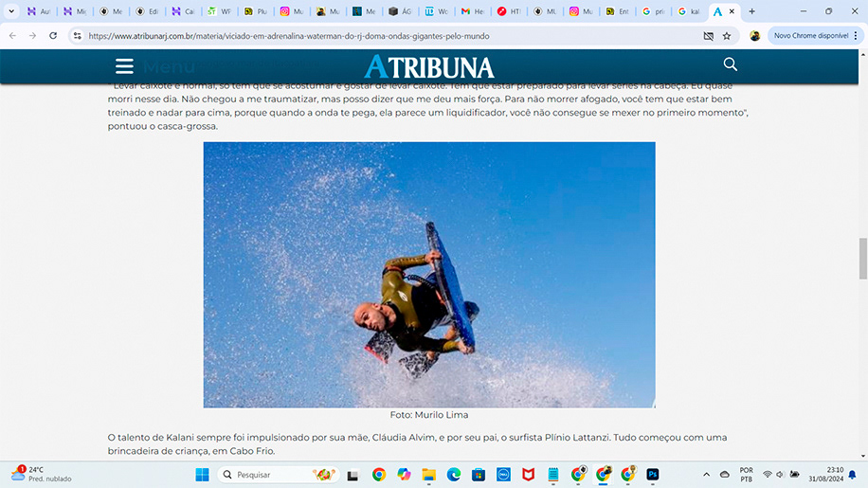
Task: Click the browser forward arrow
Action: click(32, 35)
